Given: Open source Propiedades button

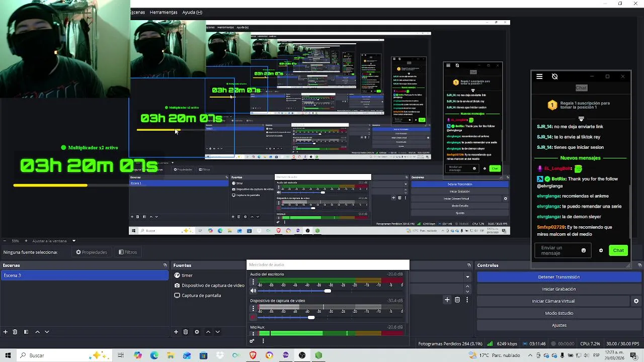Looking at the screenshot, I should 91,252.
